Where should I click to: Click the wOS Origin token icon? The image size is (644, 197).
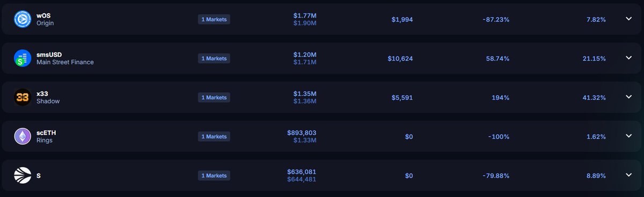(x=23, y=19)
